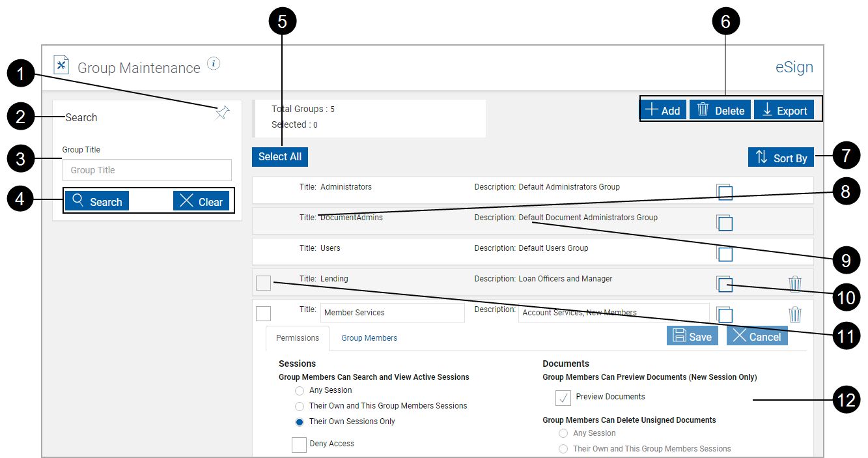Uncheck Preview Documents checkbox
868x458 pixels.
[563, 397]
